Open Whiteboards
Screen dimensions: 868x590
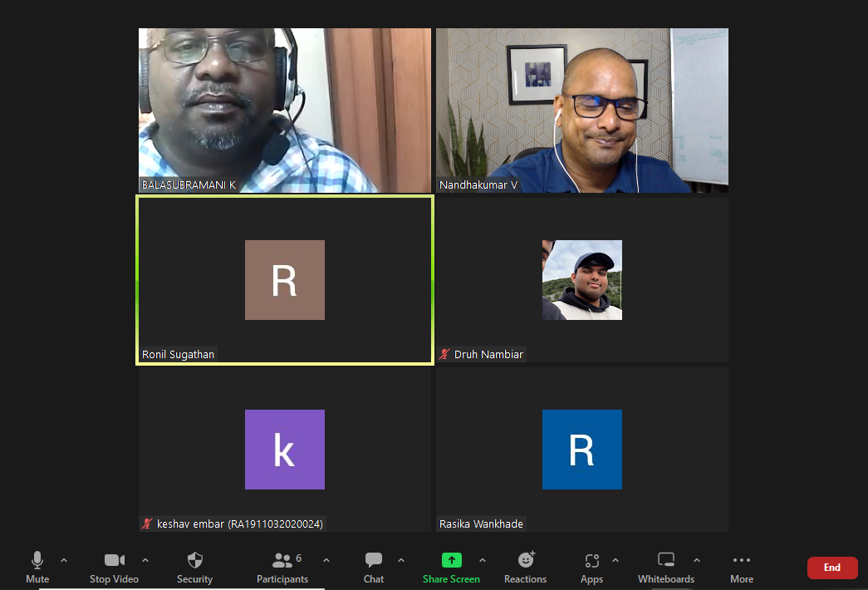tap(666, 568)
